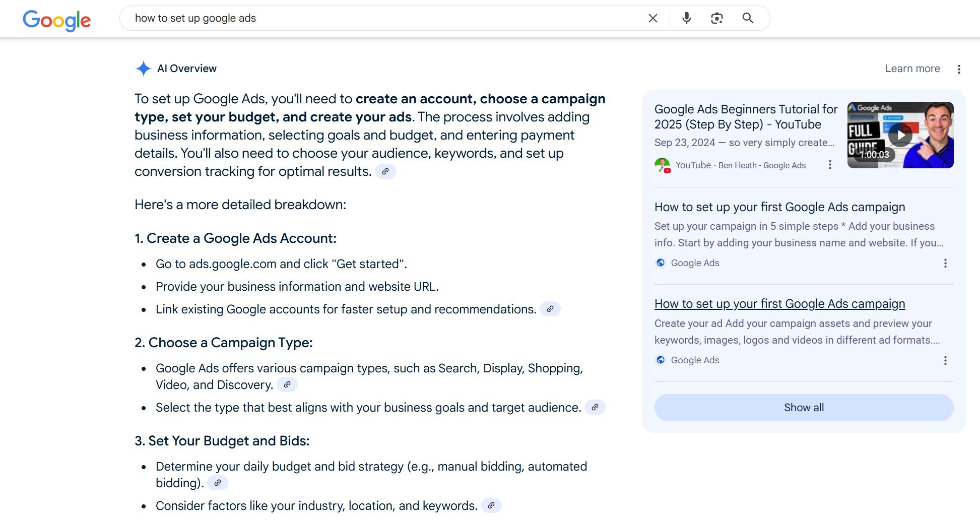This screenshot has width=980, height=522.
Task: Open the source link icon after the intro paragraph
Action: point(386,171)
